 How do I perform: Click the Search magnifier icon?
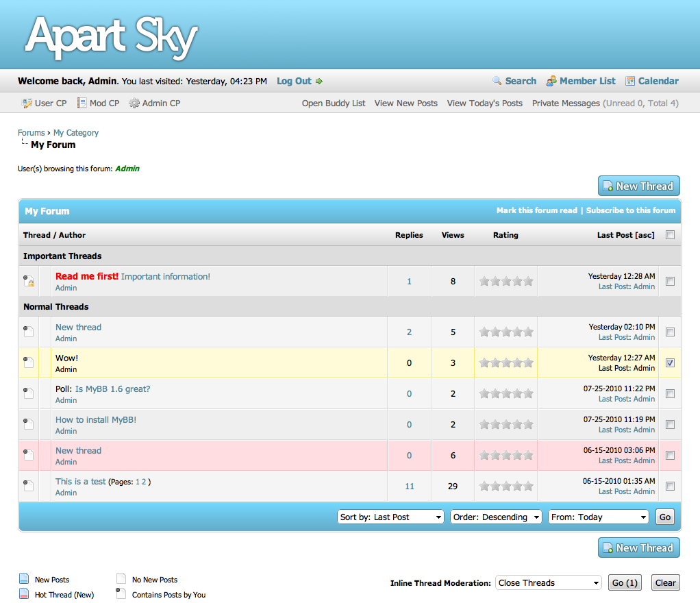point(497,81)
